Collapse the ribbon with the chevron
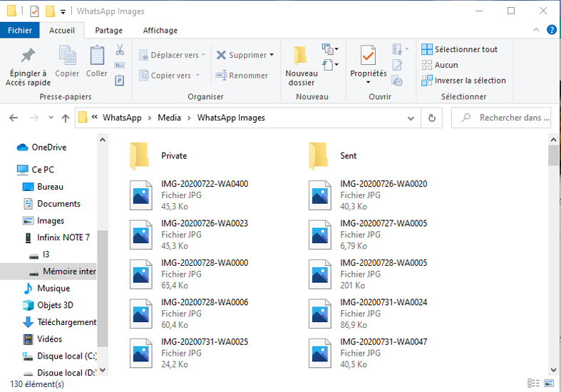The image size is (561, 392). tap(536, 30)
